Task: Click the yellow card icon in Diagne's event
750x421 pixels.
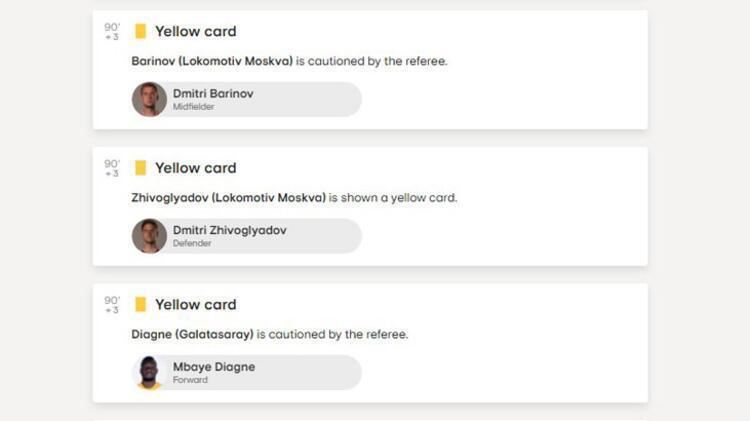Action: (141, 304)
